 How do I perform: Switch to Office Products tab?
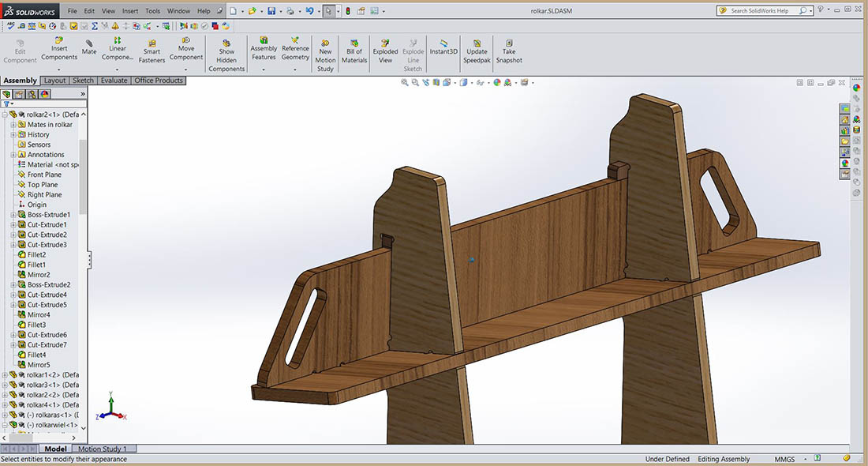coord(159,81)
